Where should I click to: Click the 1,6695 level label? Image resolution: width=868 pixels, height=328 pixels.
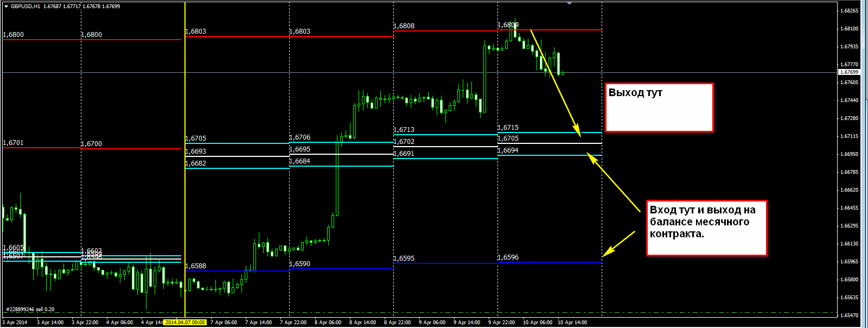(299, 149)
